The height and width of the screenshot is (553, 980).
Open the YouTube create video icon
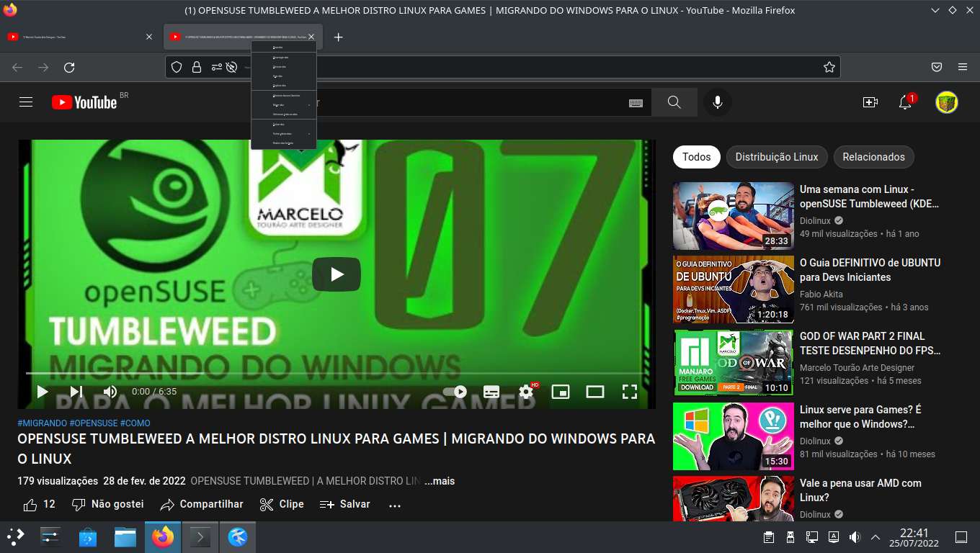tap(870, 102)
